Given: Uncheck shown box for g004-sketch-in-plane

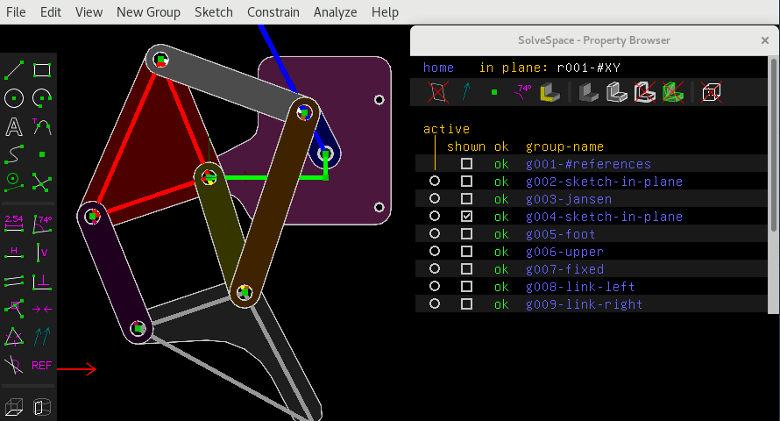Looking at the screenshot, I should tap(466, 217).
